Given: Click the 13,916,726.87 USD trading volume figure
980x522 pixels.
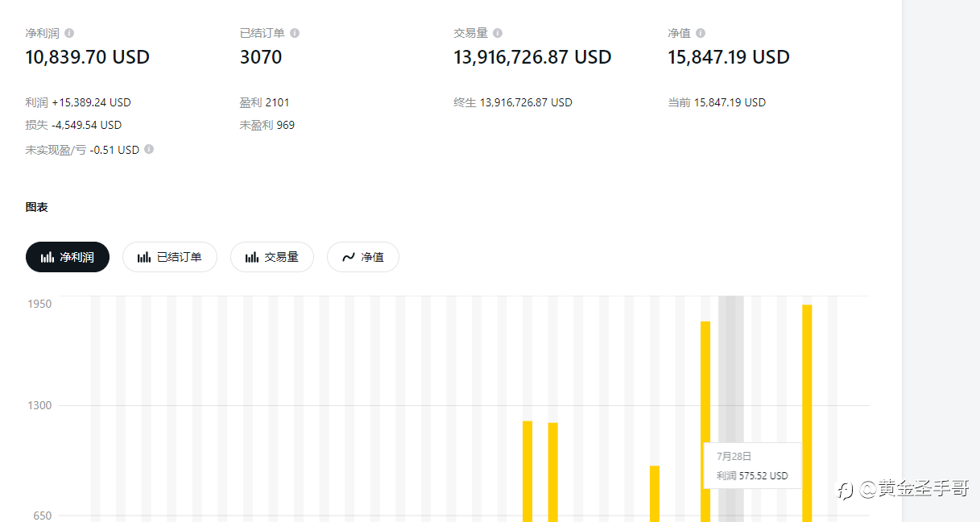Looking at the screenshot, I should (x=532, y=57).
